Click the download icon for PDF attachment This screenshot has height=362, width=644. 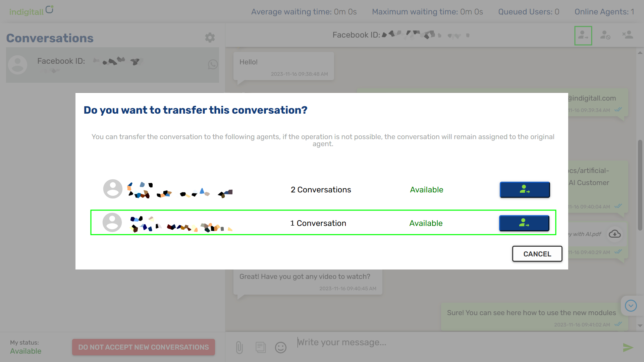[x=614, y=234]
